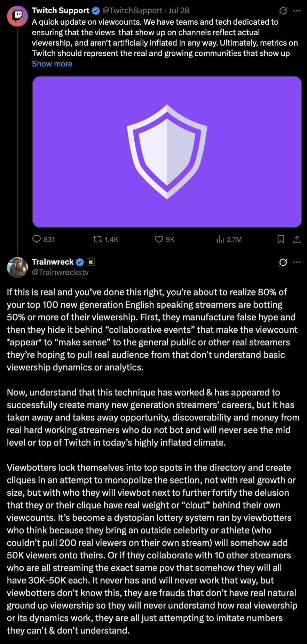Open the @Trainwreckstv handle link
The height and width of the screenshot is (644, 307).
(60, 272)
